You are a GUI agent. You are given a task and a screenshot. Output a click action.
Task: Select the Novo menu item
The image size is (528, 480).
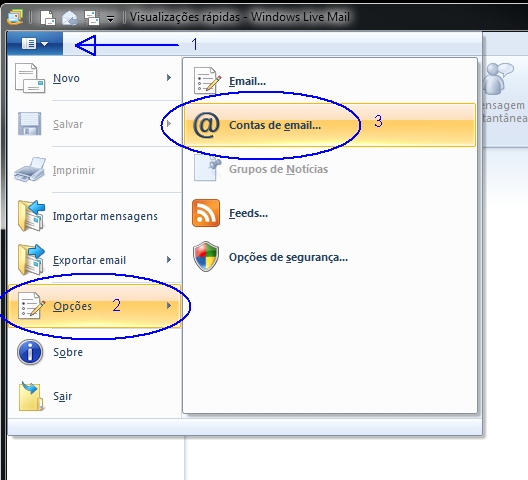[94, 78]
